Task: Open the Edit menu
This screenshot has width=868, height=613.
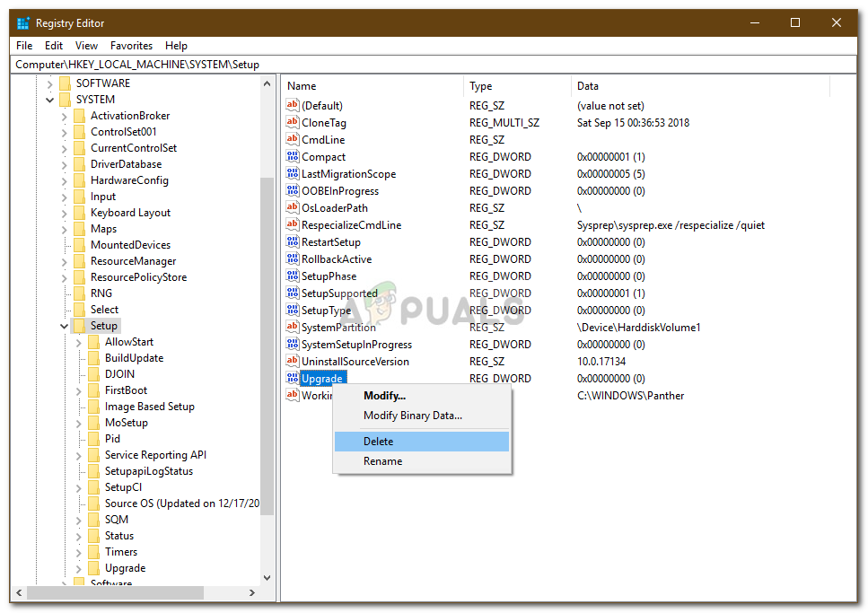Action: tap(54, 46)
